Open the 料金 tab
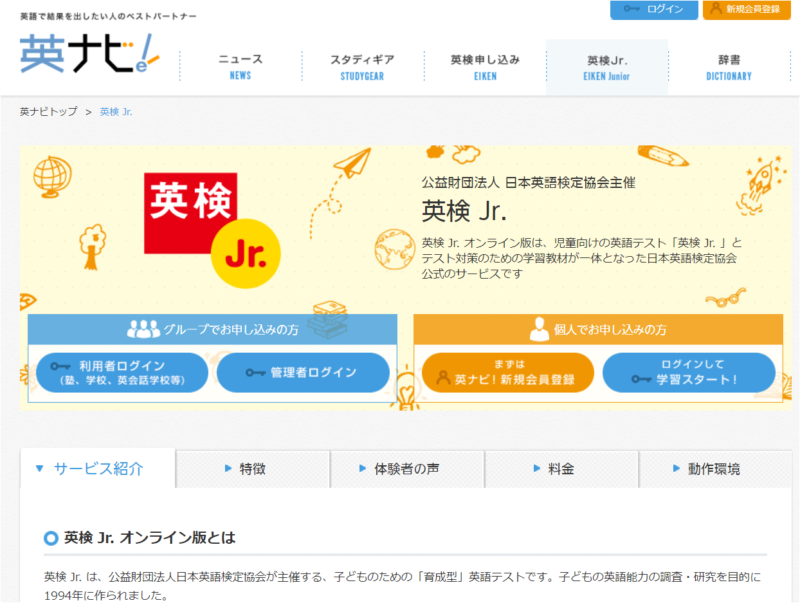 coord(561,469)
